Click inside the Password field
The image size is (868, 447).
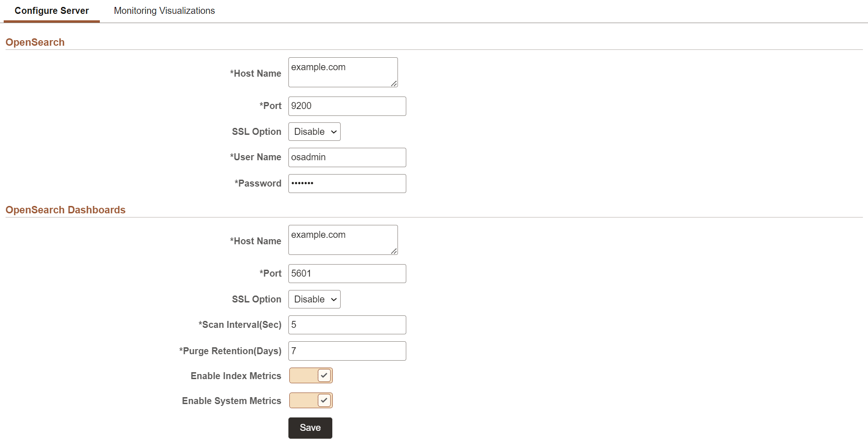(347, 183)
